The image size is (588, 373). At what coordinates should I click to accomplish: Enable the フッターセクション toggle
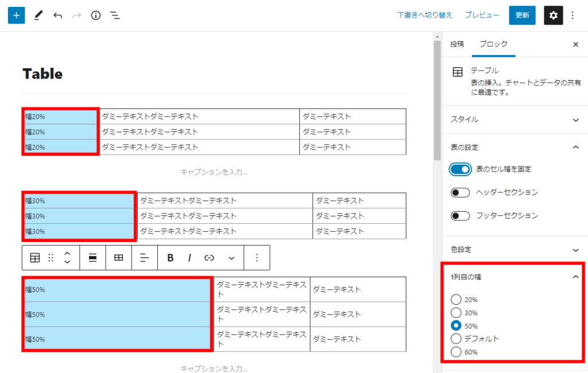click(x=461, y=216)
